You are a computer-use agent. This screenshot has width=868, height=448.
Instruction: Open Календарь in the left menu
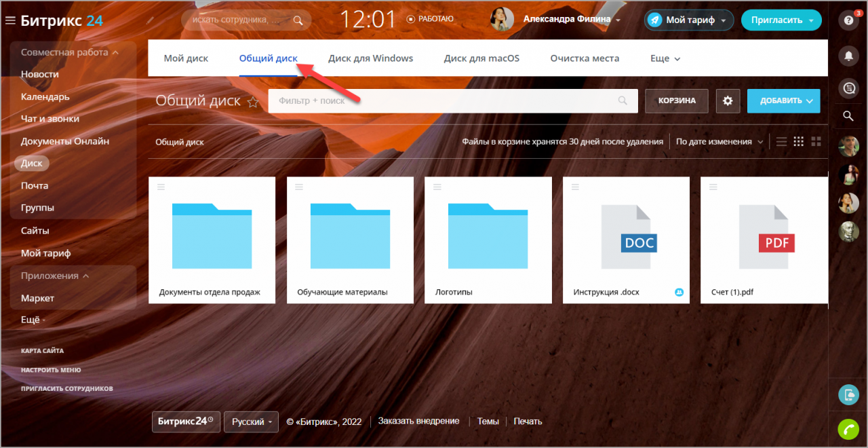click(45, 96)
